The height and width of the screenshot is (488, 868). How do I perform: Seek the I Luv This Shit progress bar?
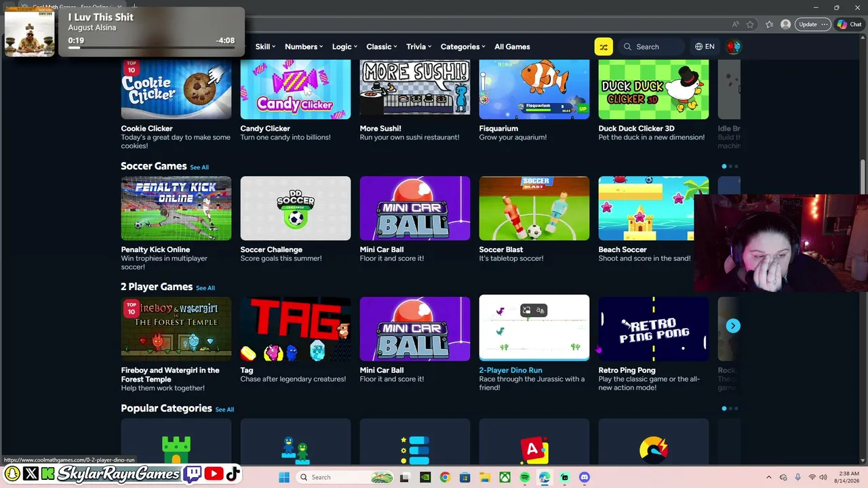(151, 47)
